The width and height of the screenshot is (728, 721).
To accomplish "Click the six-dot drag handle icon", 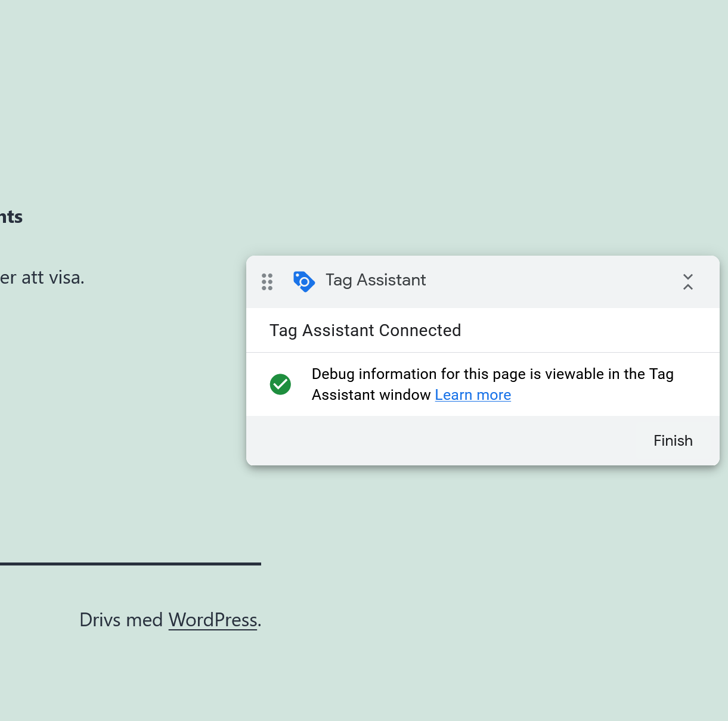I will 267,282.
